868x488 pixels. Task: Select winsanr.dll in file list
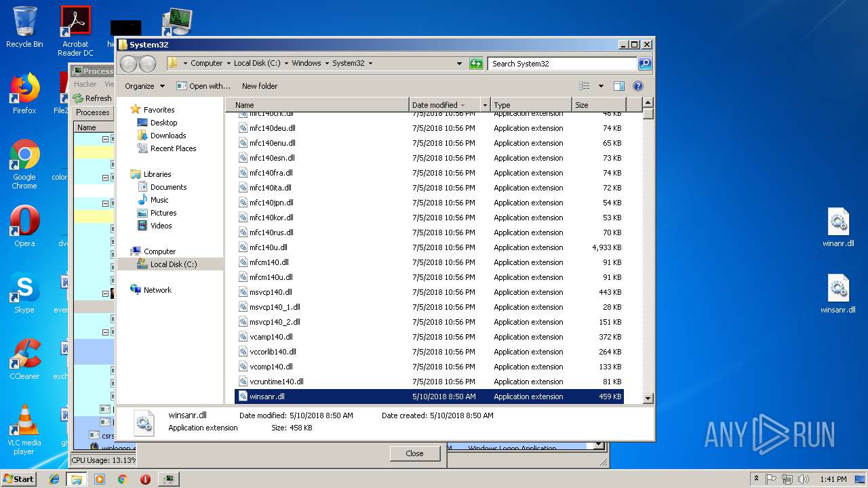click(x=429, y=396)
